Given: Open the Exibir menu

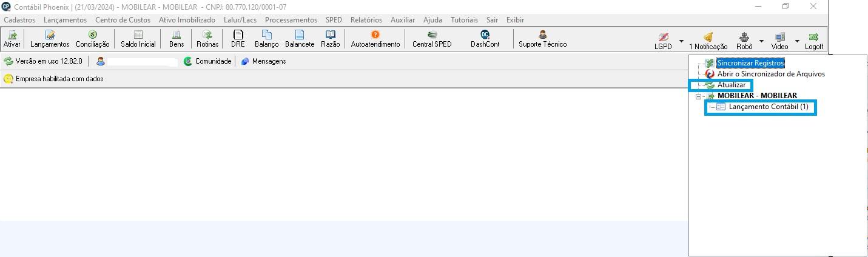Looking at the screenshot, I should click(x=515, y=20).
